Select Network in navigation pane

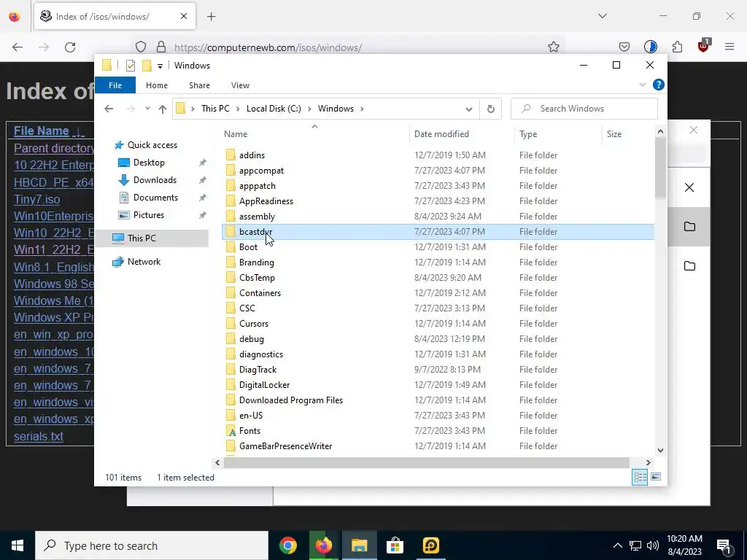tap(144, 262)
